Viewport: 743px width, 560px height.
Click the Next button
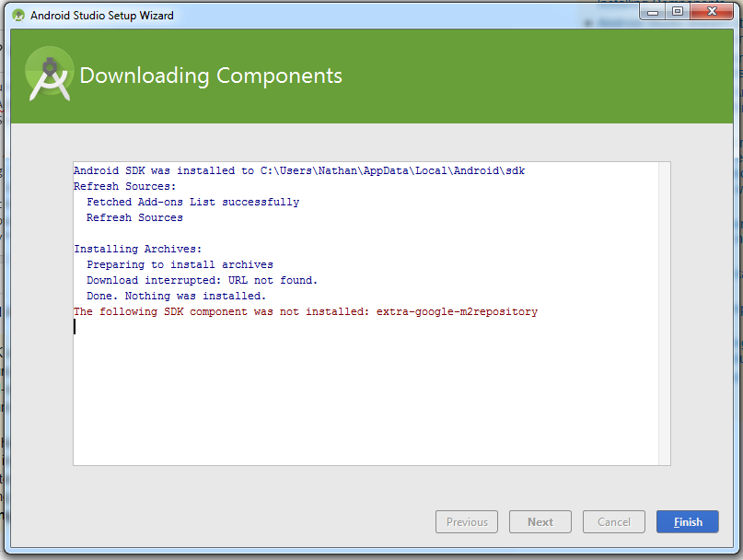(540, 521)
